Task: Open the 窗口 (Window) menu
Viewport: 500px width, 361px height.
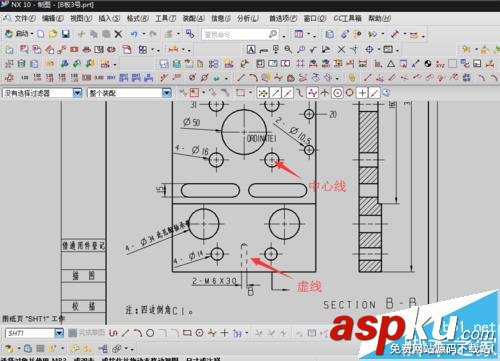Action: [315, 18]
